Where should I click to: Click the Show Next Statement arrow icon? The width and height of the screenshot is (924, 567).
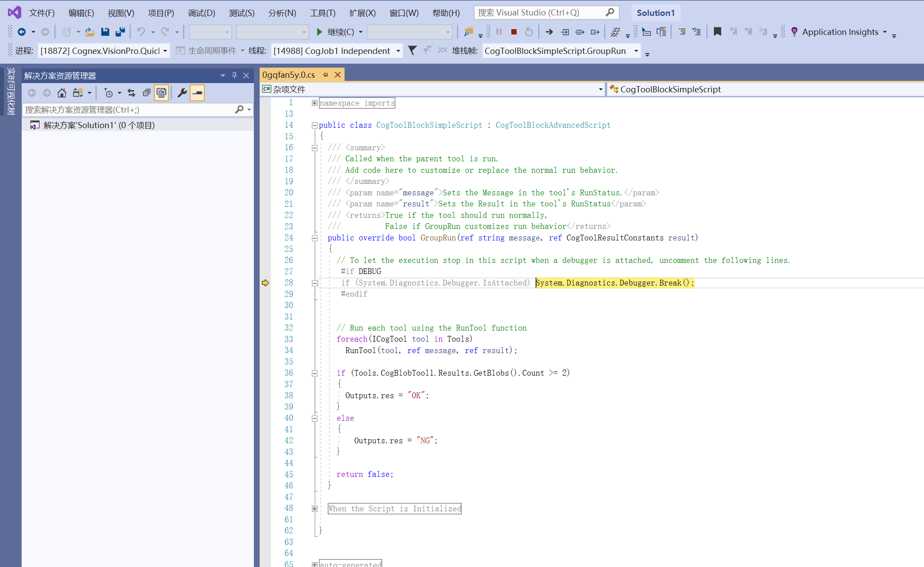[x=549, y=32]
